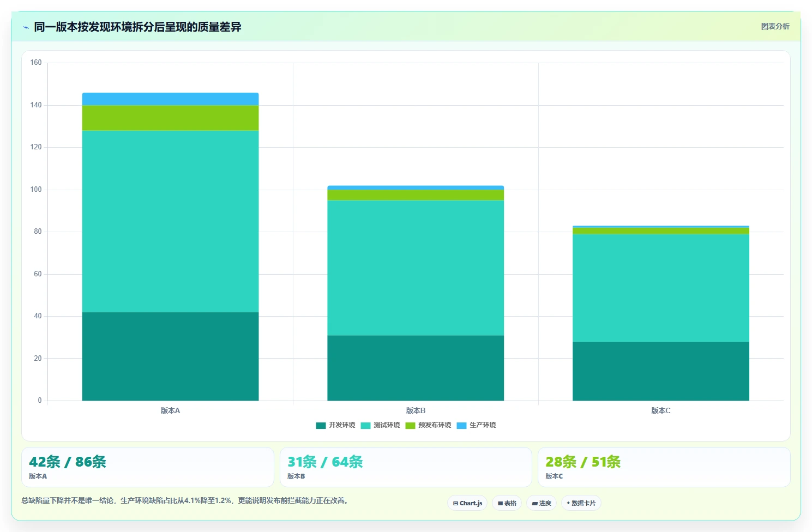This screenshot has height=532, width=812.
Task: Click the 版本C pre-release green bar segment
Action: [x=661, y=231]
